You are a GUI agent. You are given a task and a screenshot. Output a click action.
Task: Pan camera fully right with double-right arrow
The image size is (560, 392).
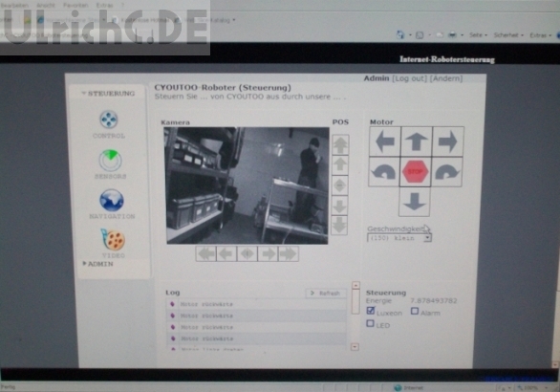(289, 253)
